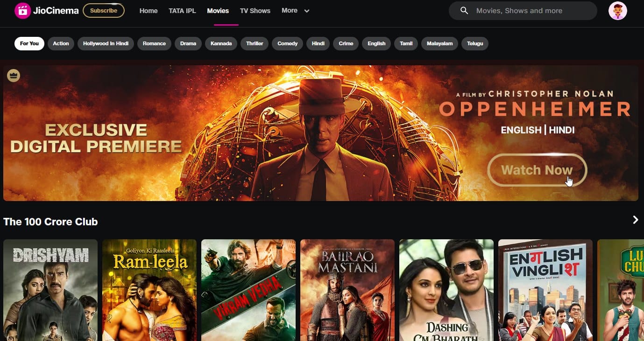The height and width of the screenshot is (341, 644).
Task: Open the user profile avatar
Action: click(618, 11)
